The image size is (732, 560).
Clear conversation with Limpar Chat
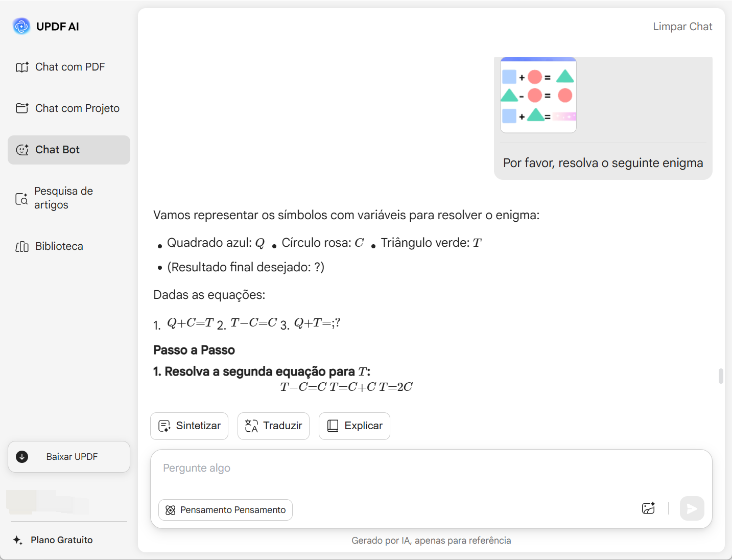coord(682,27)
